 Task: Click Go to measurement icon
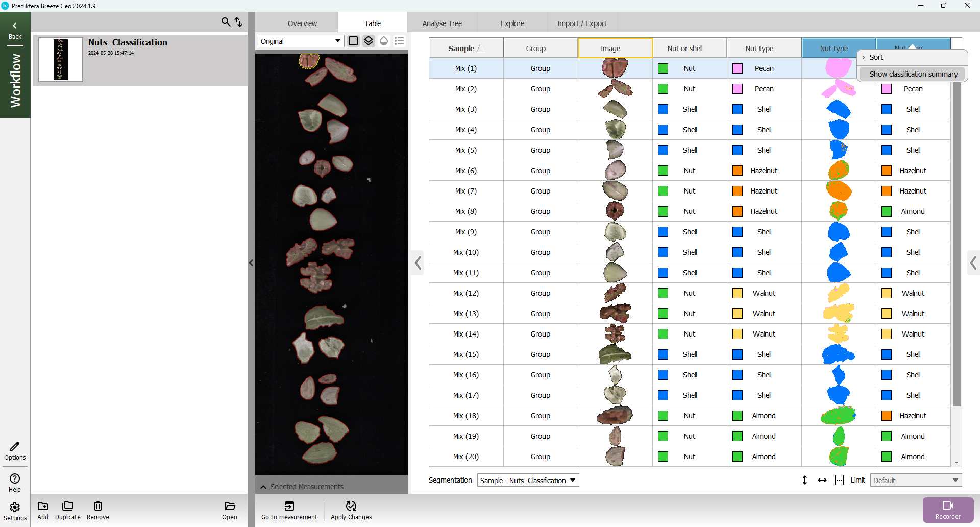(289, 506)
